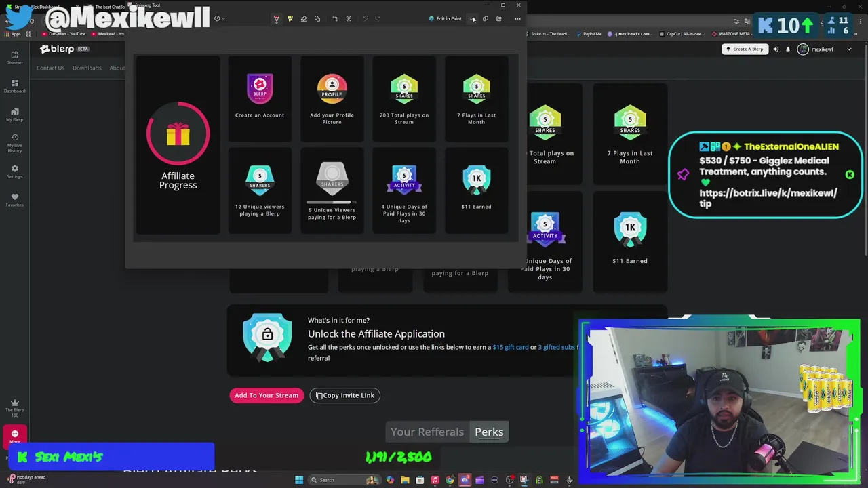
Task: Click Add To Your Stream button
Action: point(267,395)
